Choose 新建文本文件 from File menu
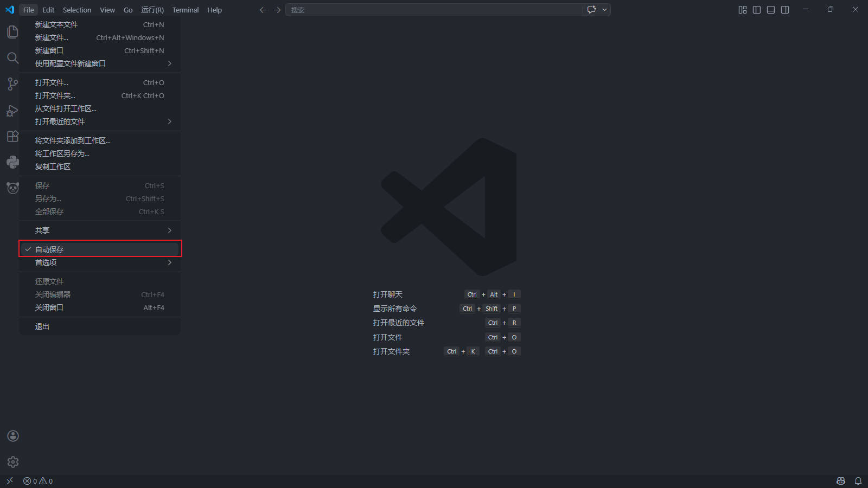The width and height of the screenshot is (868, 488). click(100, 24)
